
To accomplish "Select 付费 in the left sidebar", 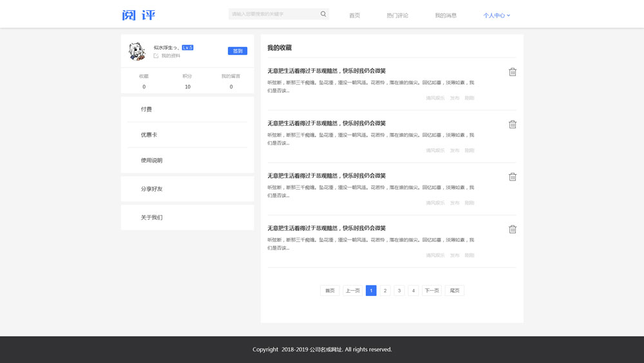I will [x=147, y=110].
